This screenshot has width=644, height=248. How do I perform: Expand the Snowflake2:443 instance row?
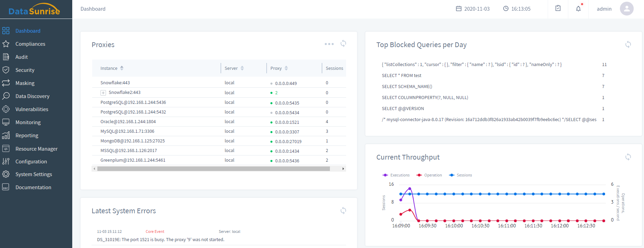pyautogui.click(x=103, y=93)
